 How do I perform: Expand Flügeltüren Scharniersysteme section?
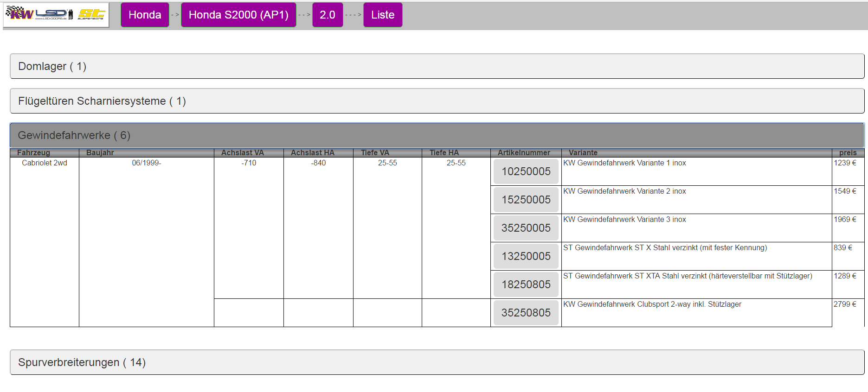tap(437, 101)
